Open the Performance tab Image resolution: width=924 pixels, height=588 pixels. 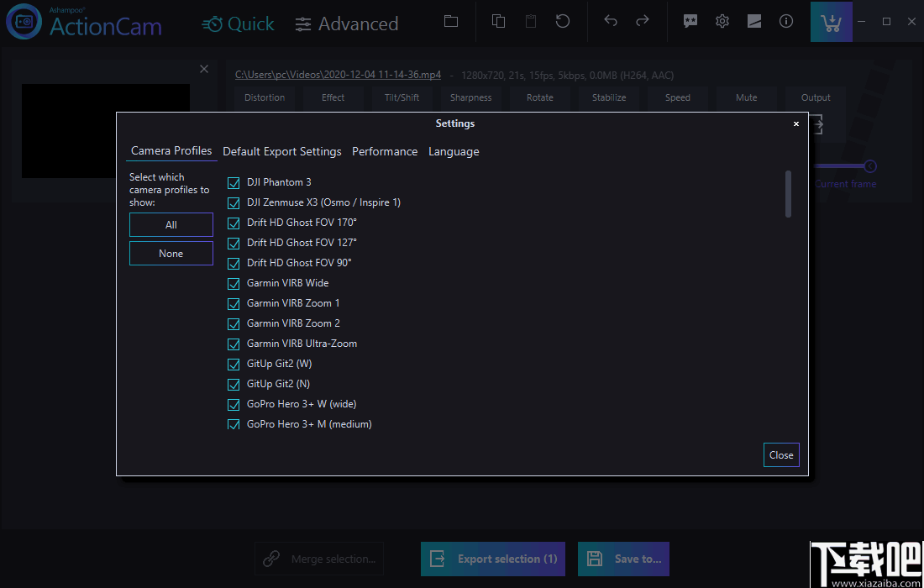coord(385,151)
